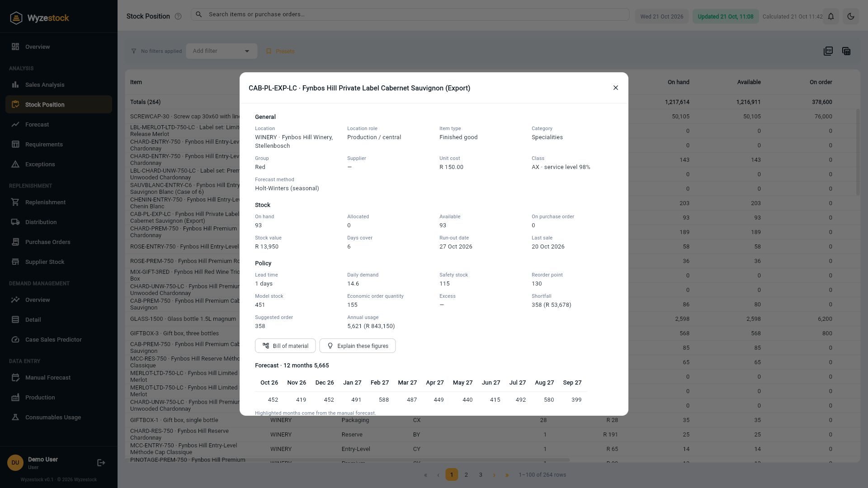Open notifications bell
The image size is (868, 488).
click(x=831, y=16)
